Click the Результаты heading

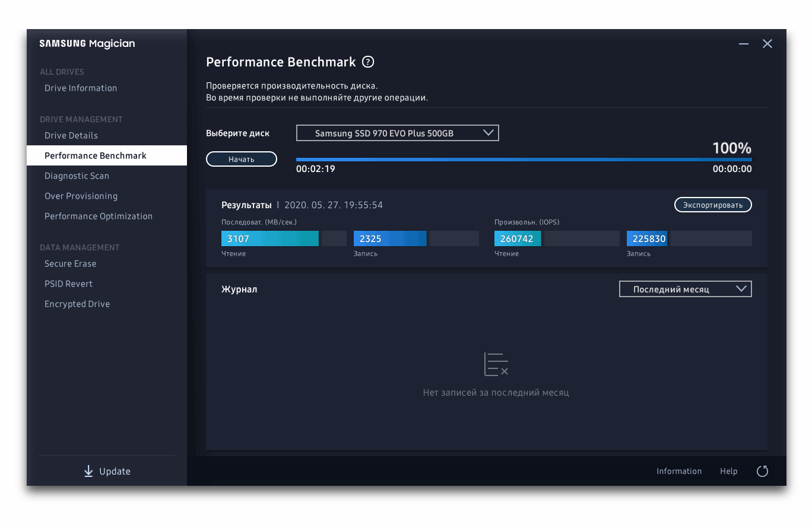[246, 205]
